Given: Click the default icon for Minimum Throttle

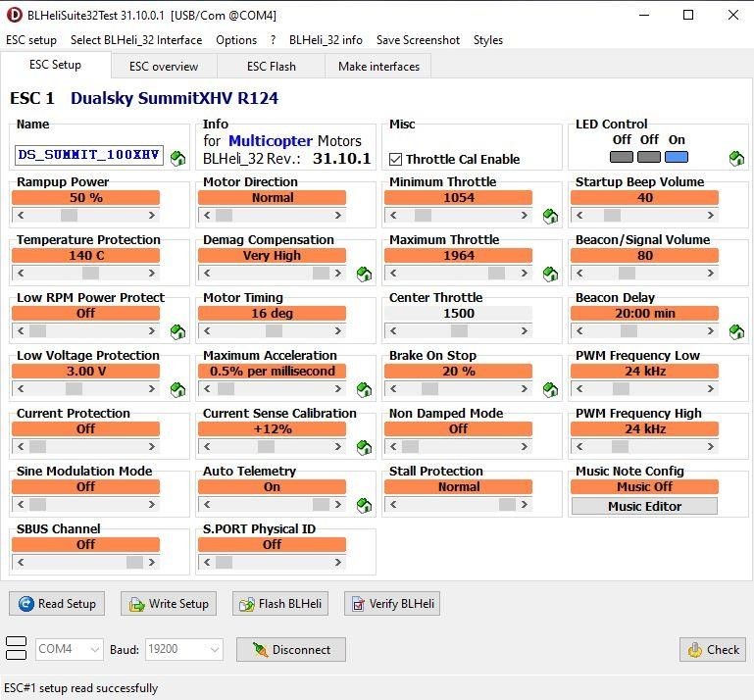Looking at the screenshot, I should 550,216.
